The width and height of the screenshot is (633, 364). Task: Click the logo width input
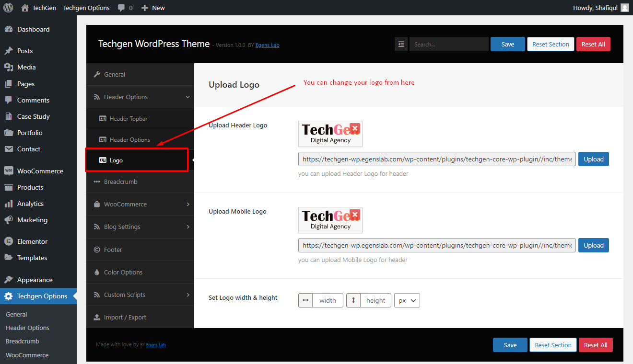point(328,300)
